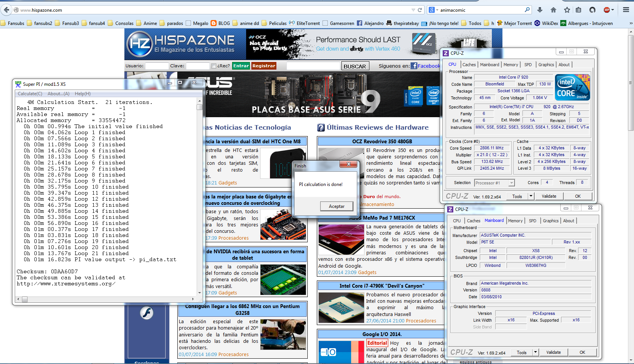This screenshot has width=634, height=364.
Task: Switch to the Memory tab in upper CPU-Z
Action: pyautogui.click(x=511, y=65)
